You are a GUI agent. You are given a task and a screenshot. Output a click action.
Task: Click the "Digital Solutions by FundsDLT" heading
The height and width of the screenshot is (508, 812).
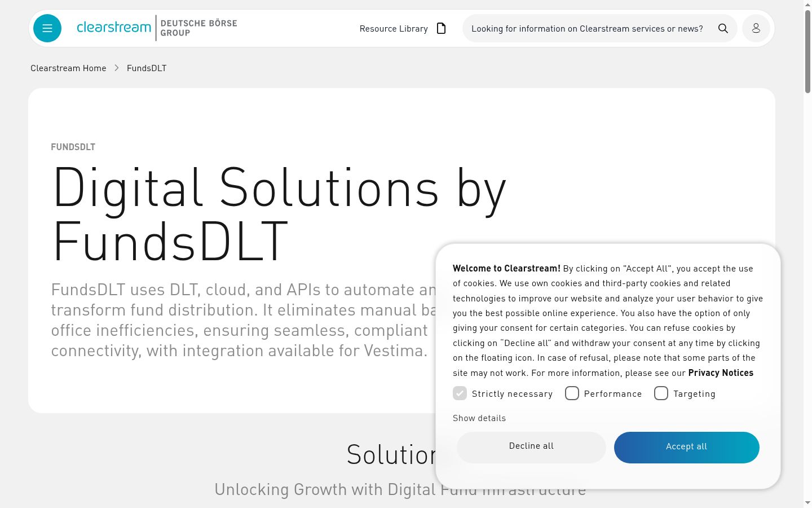(279, 214)
